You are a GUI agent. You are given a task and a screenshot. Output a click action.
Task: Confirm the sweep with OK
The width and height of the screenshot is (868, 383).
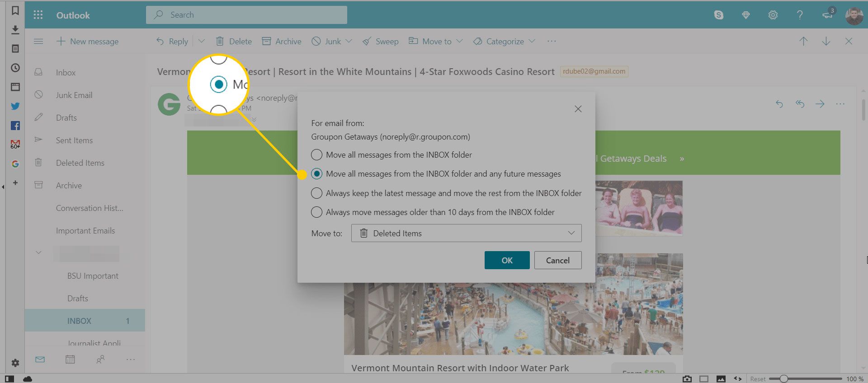507,260
